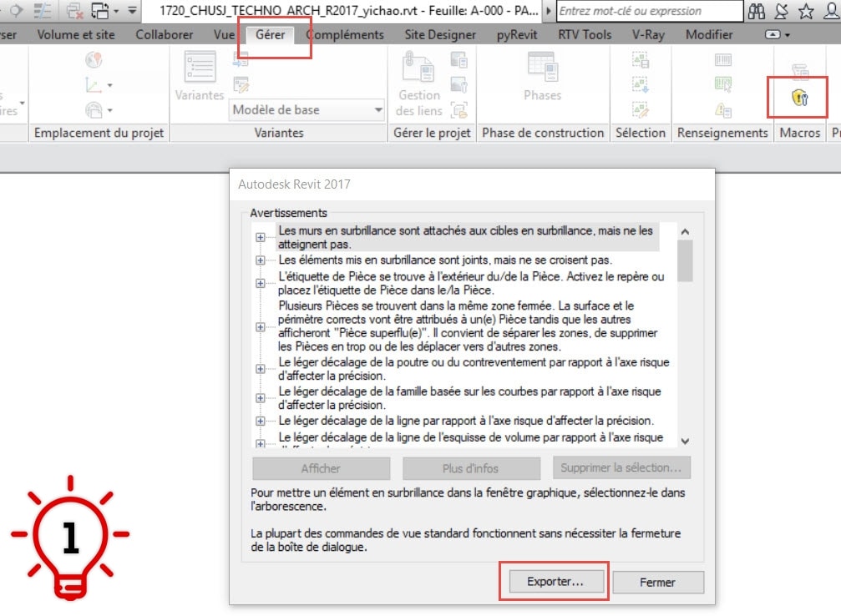Expand 'Les éléments mis en surbrillance' warning
Image resolution: width=841 pixels, height=616 pixels.
(x=260, y=260)
